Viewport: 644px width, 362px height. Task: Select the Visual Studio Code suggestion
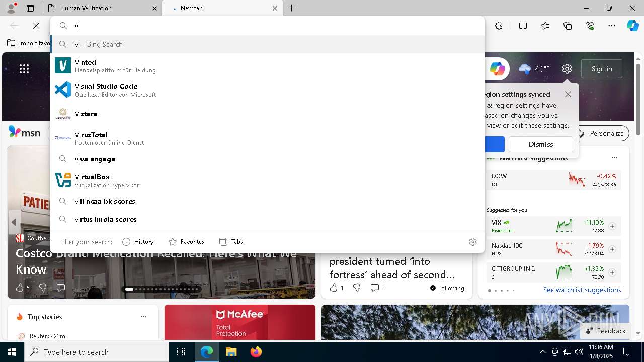pos(267,90)
